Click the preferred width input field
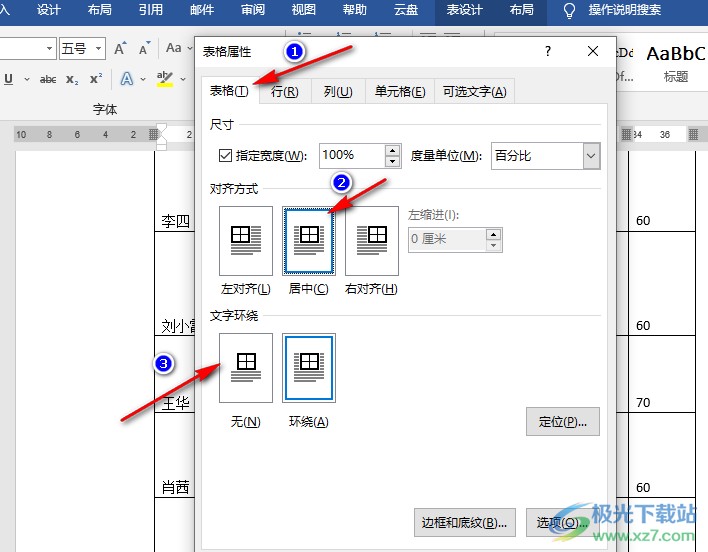This screenshot has height=552, width=708. pos(352,156)
